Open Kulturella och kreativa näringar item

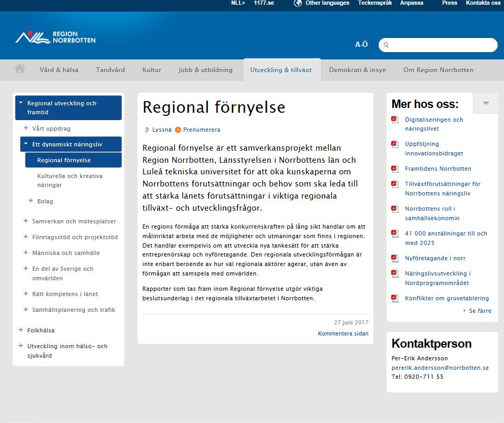pyautogui.click(x=70, y=180)
